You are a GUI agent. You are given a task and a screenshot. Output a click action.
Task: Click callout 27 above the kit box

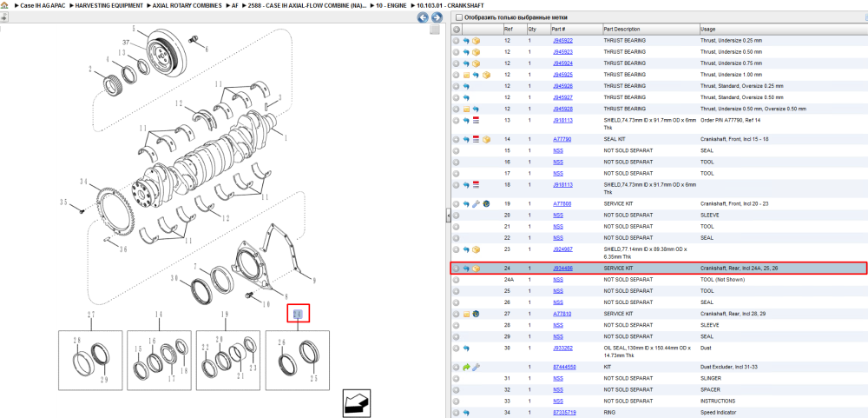pos(91,315)
